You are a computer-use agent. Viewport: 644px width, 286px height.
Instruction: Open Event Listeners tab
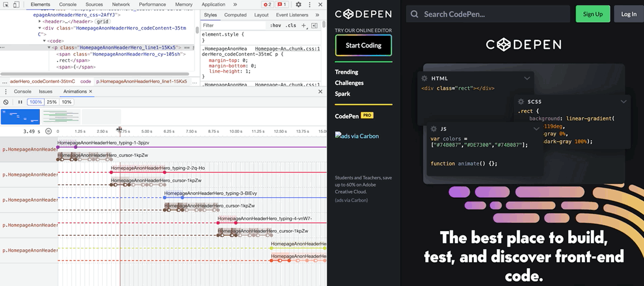click(x=292, y=15)
